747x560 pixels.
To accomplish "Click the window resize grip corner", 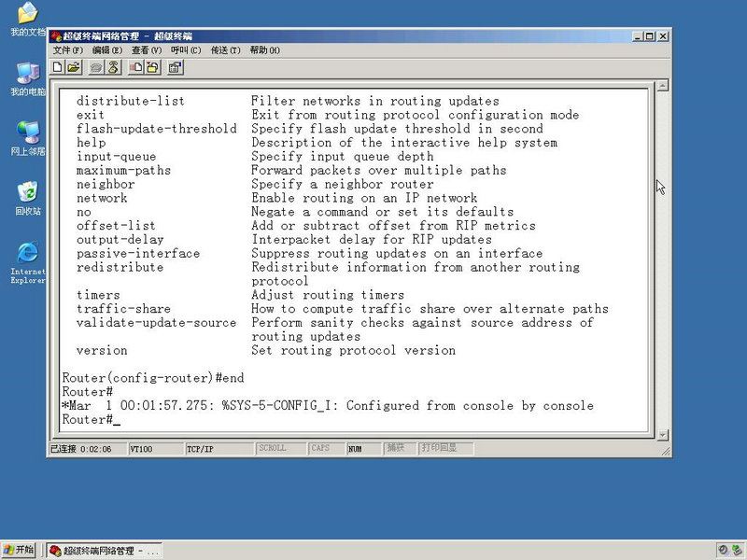I will (x=666, y=451).
